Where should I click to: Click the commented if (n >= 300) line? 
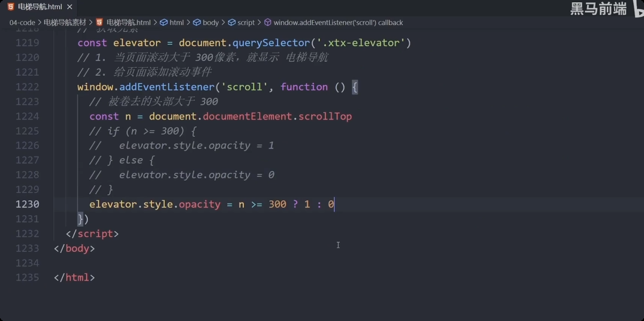143,131
